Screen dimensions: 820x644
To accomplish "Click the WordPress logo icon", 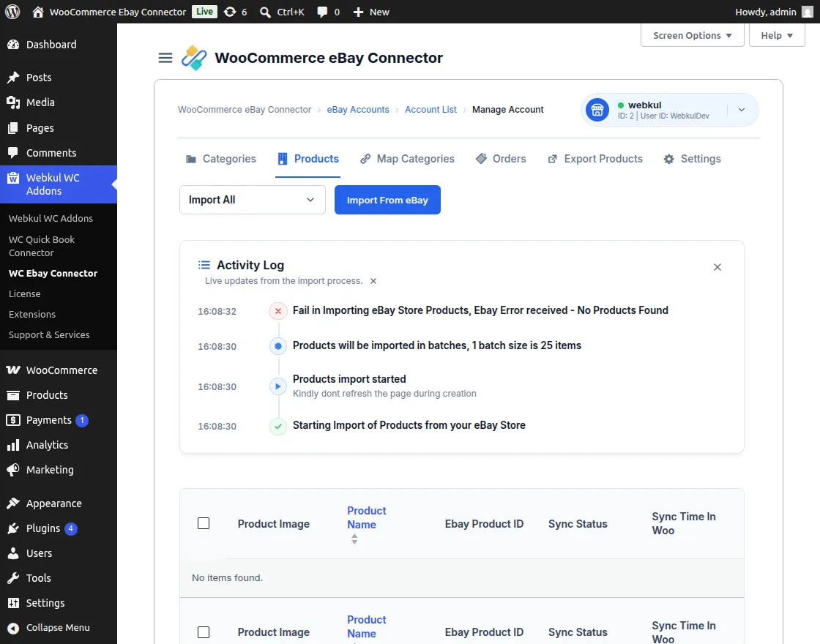I will click(x=12, y=12).
